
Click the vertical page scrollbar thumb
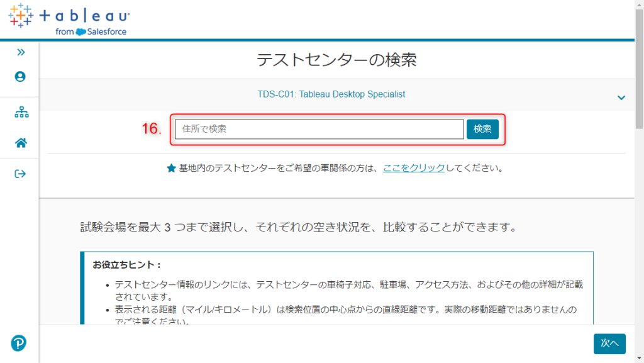click(x=639, y=68)
